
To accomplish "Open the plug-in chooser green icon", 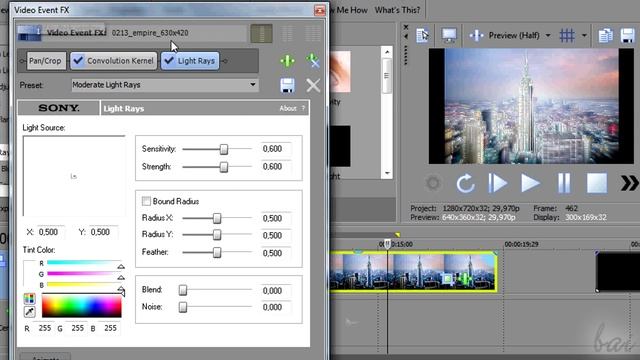I will click(287, 61).
